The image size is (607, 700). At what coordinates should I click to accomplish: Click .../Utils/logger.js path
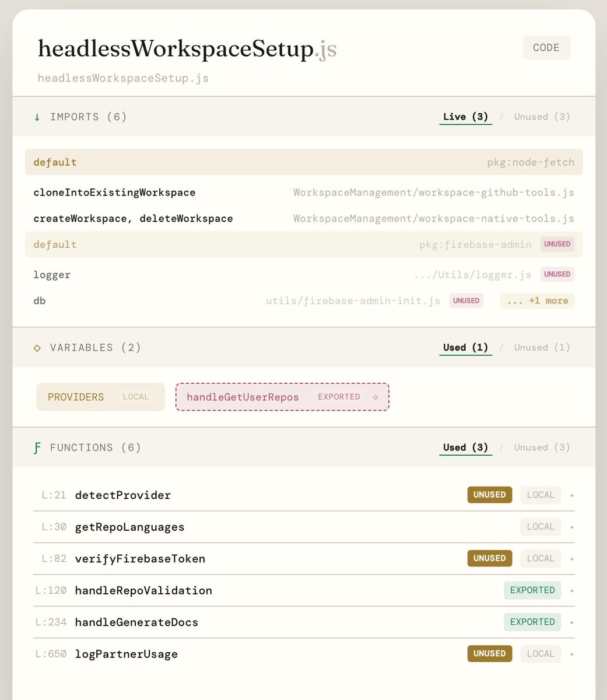(473, 275)
